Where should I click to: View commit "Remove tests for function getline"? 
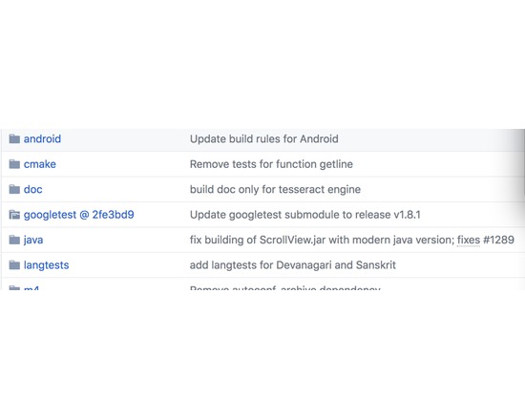[x=271, y=164]
